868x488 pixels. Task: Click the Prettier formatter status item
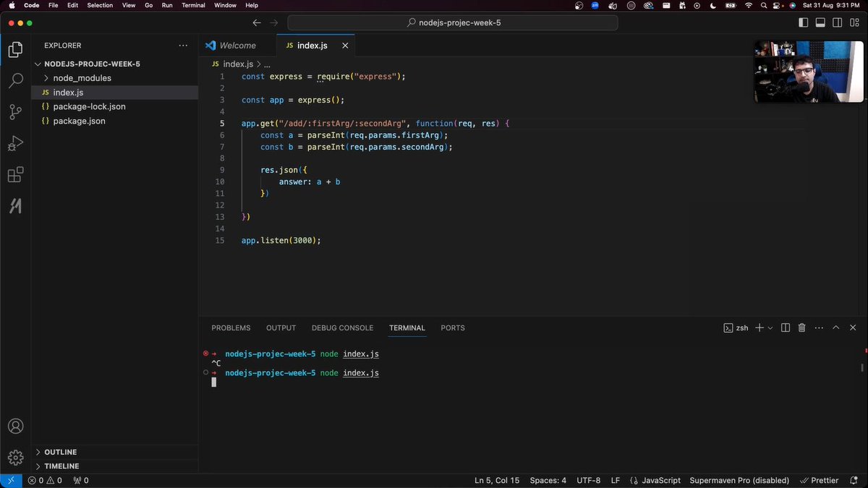(x=820, y=480)
